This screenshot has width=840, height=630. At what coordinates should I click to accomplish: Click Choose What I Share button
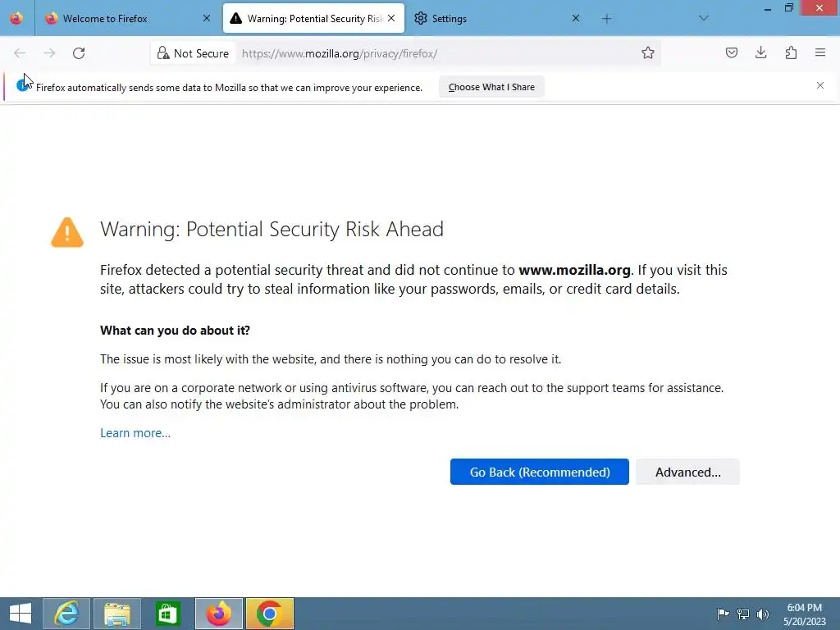click(491, 87)
